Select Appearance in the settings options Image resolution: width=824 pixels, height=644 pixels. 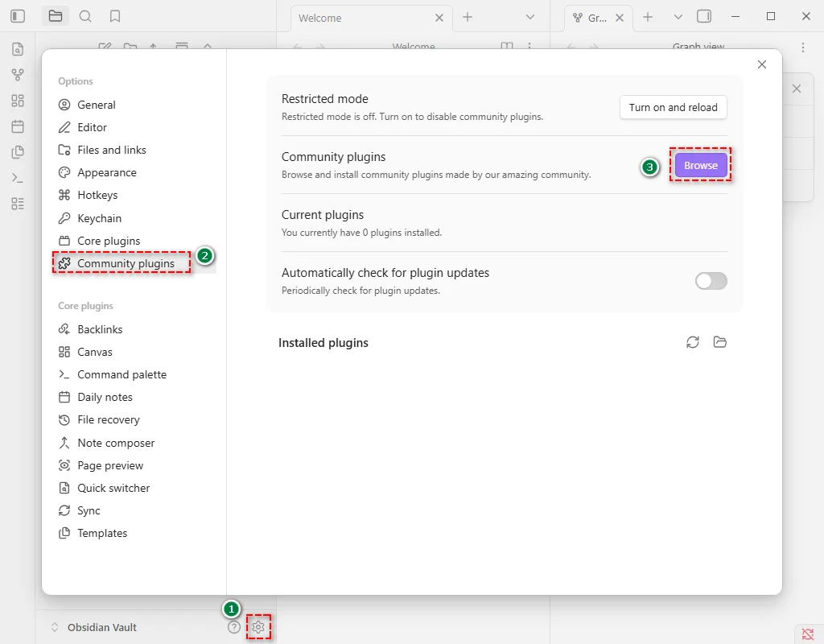pyautogui.click(x=106, y=172)
